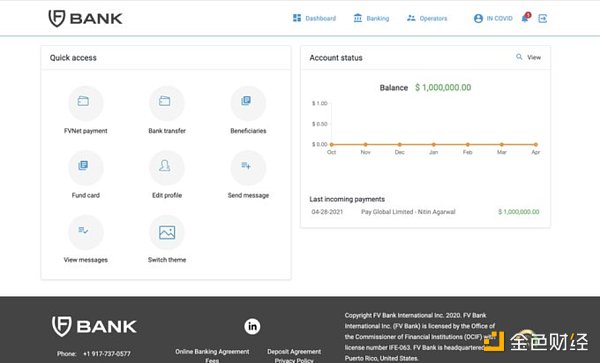
Task: Open the LinkedIn icon in footer
Action: 252,326
